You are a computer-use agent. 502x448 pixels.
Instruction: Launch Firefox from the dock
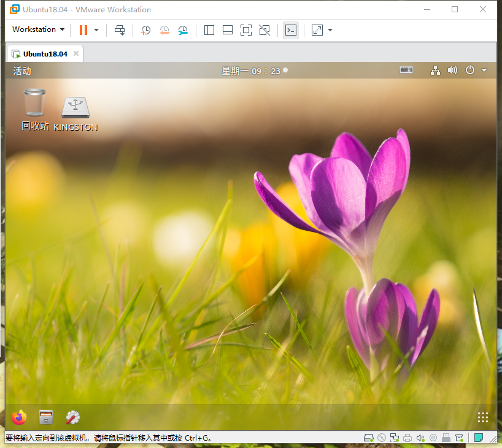19,417
